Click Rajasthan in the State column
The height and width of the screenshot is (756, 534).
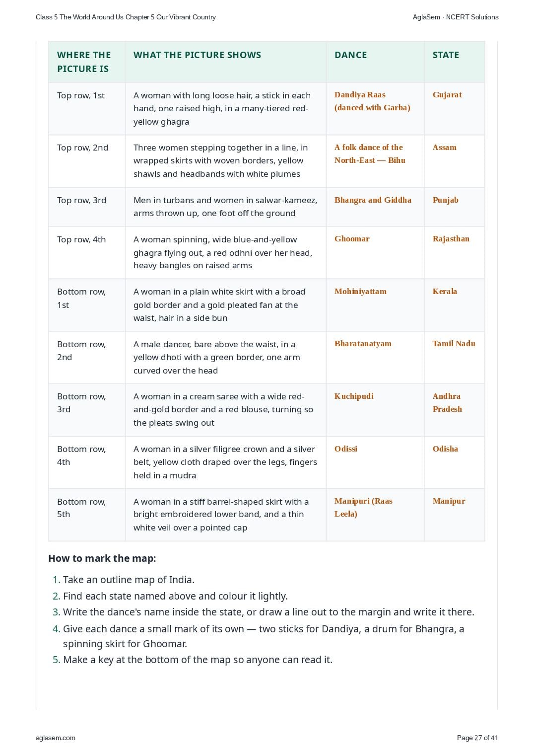pos(451,238)
